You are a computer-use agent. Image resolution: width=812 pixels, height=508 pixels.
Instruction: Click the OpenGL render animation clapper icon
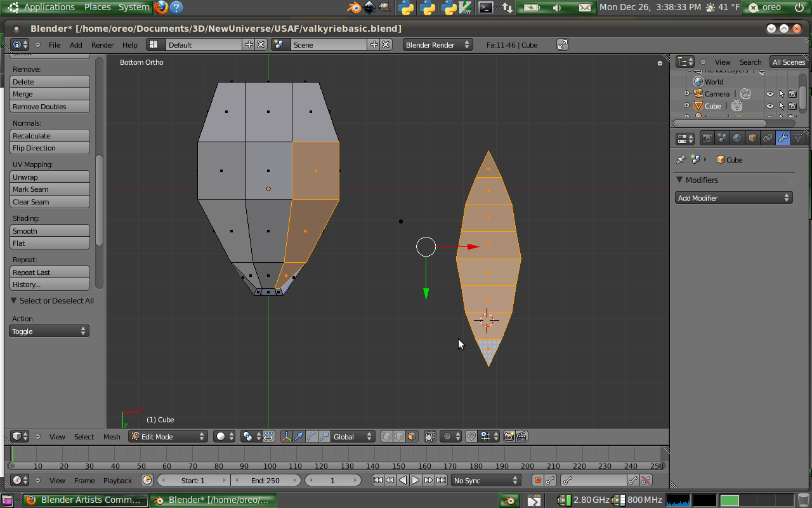[x=521, y=436]
